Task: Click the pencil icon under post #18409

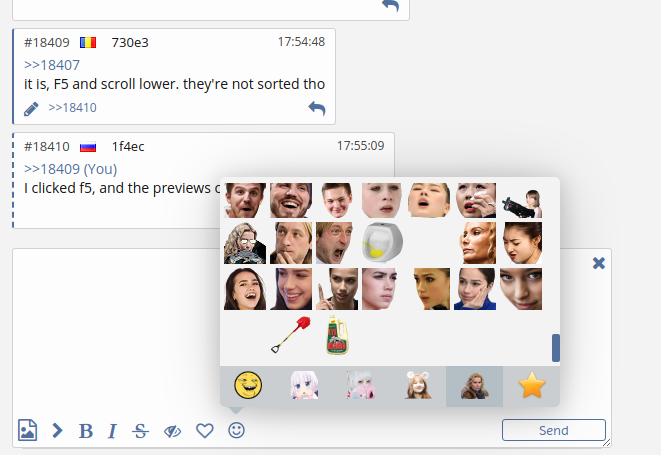Action: pyautogui.click(x=32, y=108)
